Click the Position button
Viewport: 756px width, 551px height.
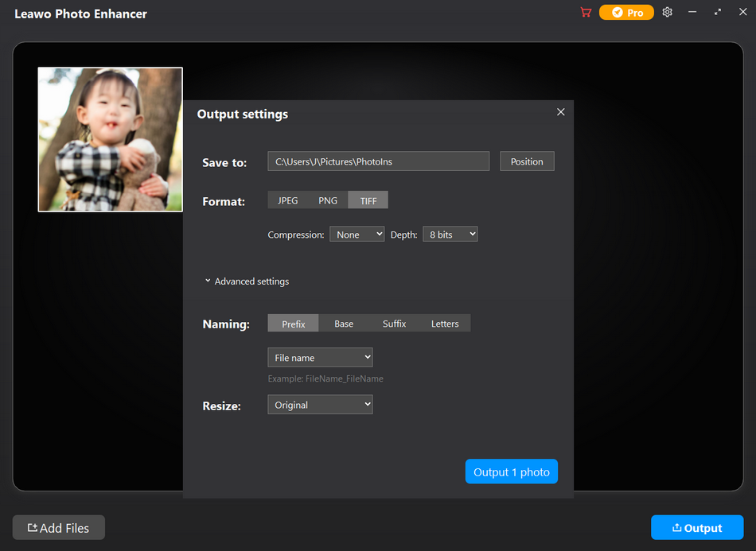[x=527, y=161]
